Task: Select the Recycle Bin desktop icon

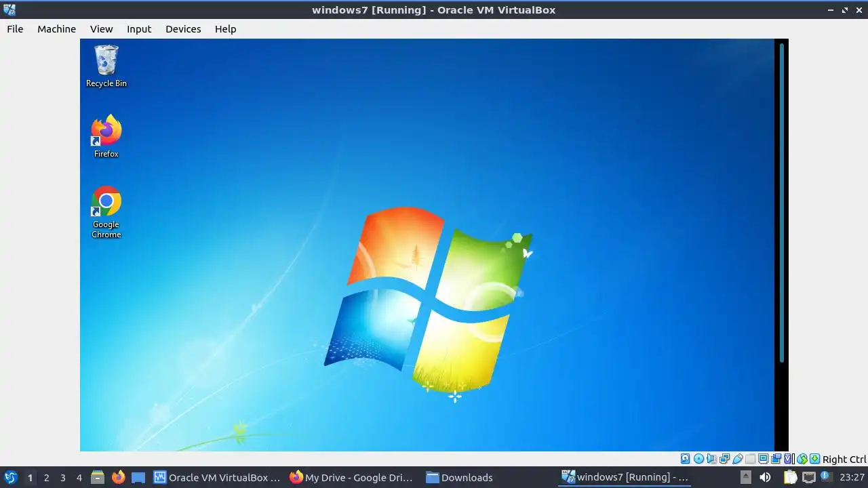Action: tap(106, 66)
